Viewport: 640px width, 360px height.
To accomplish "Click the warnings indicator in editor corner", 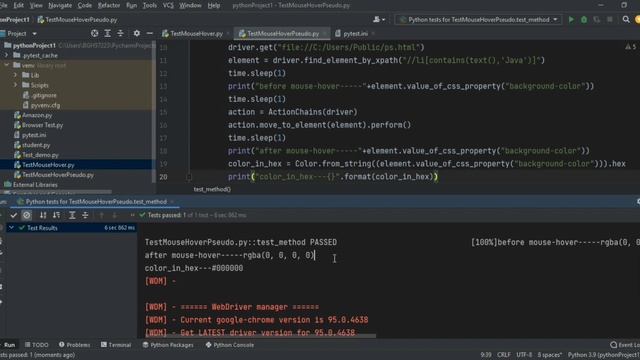I will pos(630,47).
